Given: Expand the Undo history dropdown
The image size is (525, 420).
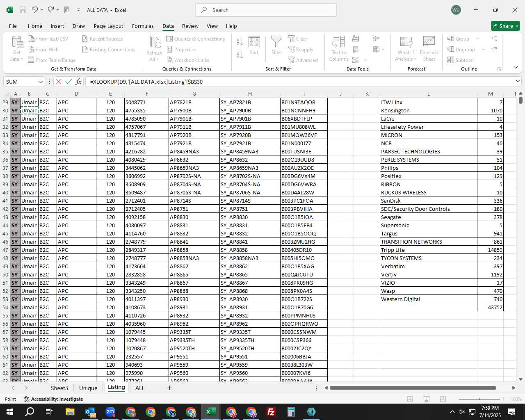Looking at the screenshot, I should [x=41, y=10].
